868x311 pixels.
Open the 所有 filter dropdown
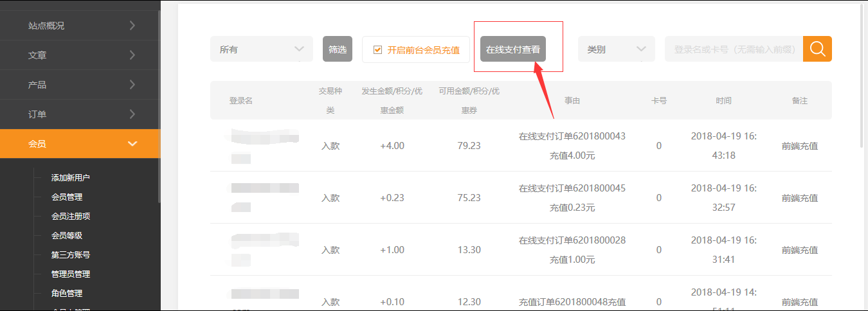point(261,49)
